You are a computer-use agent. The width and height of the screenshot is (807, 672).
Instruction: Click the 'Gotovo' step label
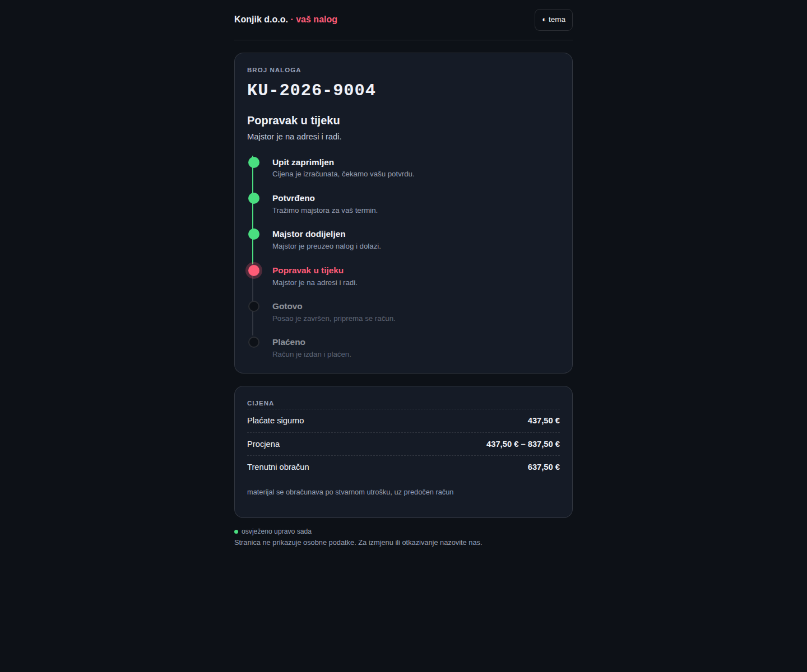pos(287,306)
